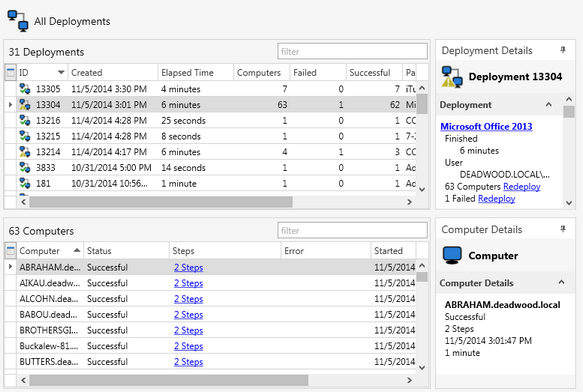Open 2 Steps link for BABOU
This screenshot has width=583, height=392.
(189, 315)
